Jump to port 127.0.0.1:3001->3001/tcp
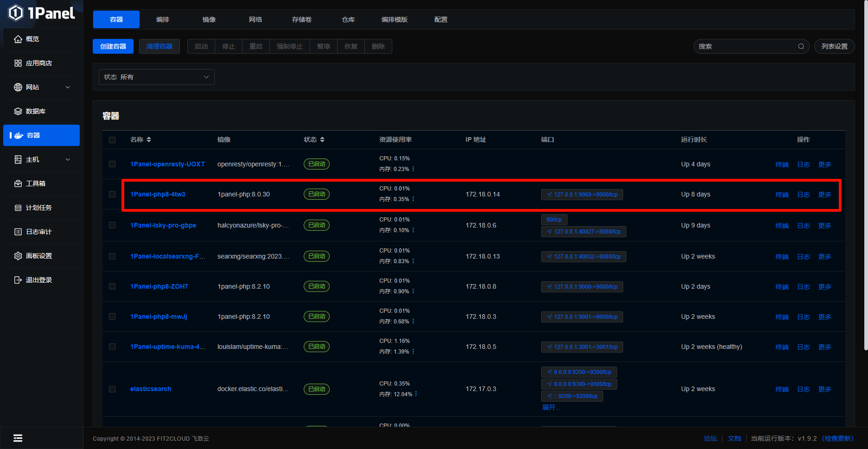 (x=582, y=347)
